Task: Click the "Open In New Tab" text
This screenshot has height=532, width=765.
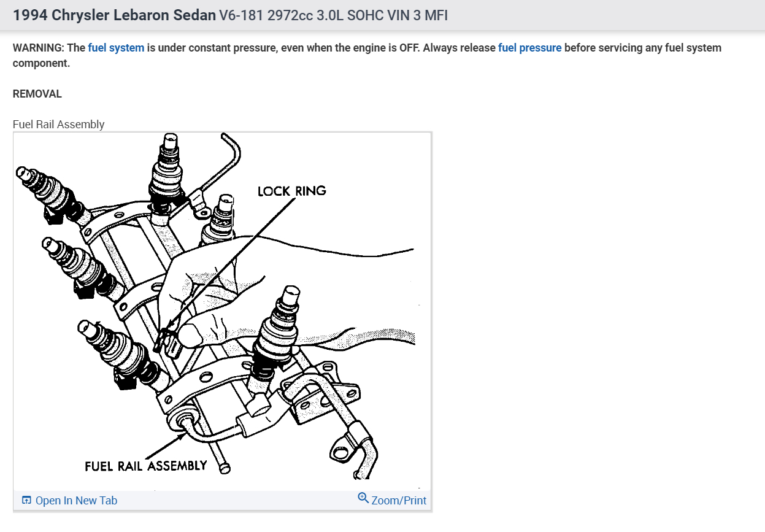Action: pyautogui.click(x=76, y=500)
